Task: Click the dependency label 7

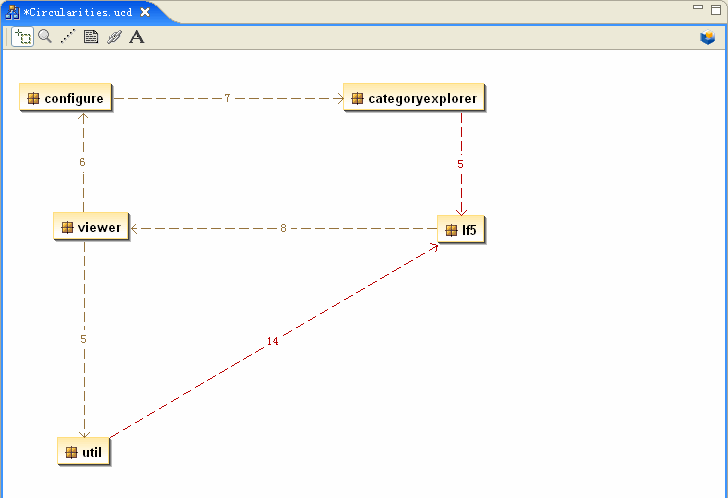Action: 227,98
